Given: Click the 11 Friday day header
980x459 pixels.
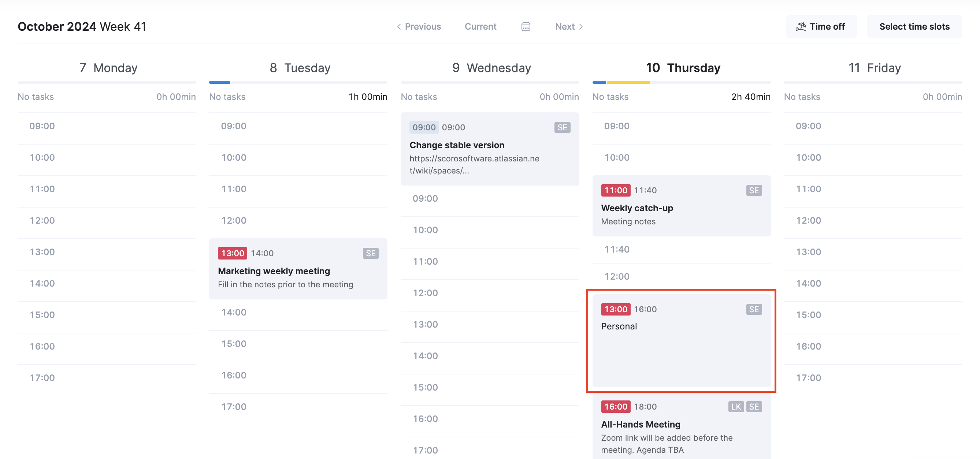Looking at the screenshot, I should [874, 68].
